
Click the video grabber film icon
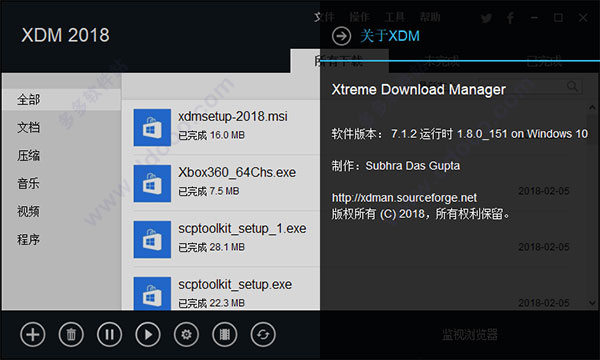(225, 335)
